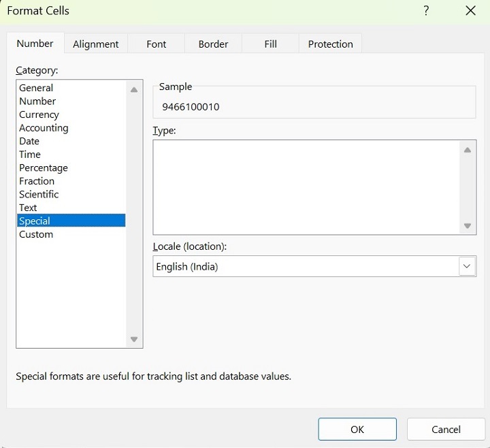Click the Type list down arrow
Viewport: 490px width, 448px height.
pyautogui.click(x=468, y=225)
